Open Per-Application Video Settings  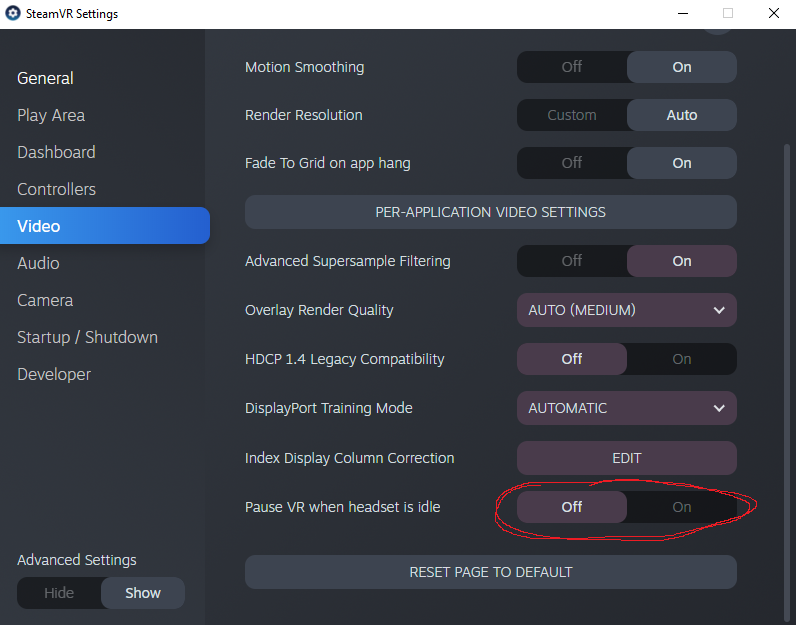pyautogui.click(x=490, y=212)
